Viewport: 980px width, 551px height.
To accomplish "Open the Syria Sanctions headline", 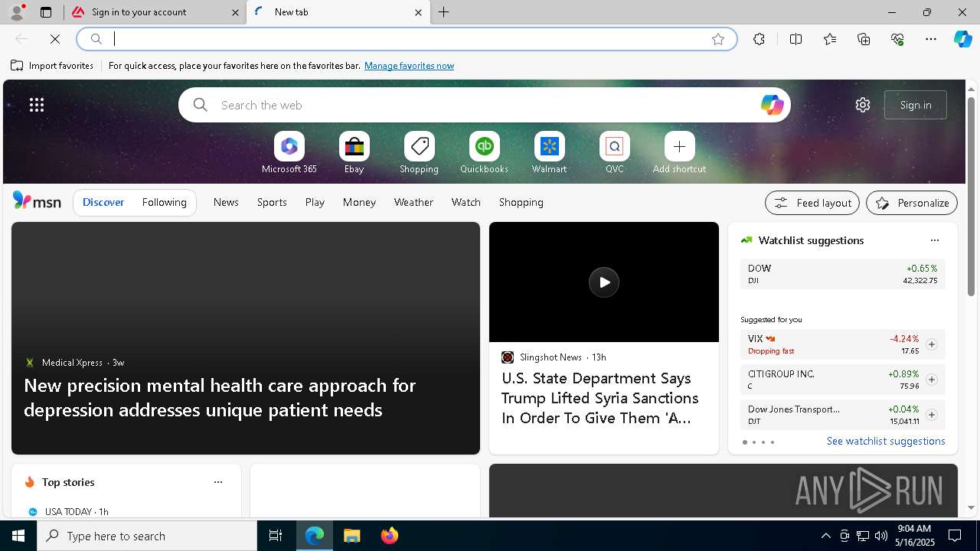I will click(x=600, y=398).
